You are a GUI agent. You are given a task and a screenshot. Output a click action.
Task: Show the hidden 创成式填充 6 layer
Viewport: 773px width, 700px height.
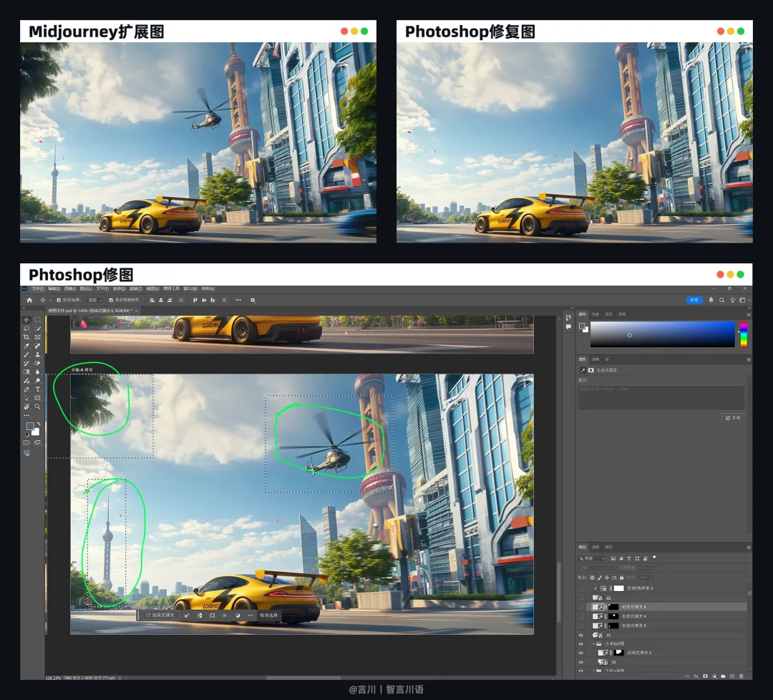click(580, 607)
